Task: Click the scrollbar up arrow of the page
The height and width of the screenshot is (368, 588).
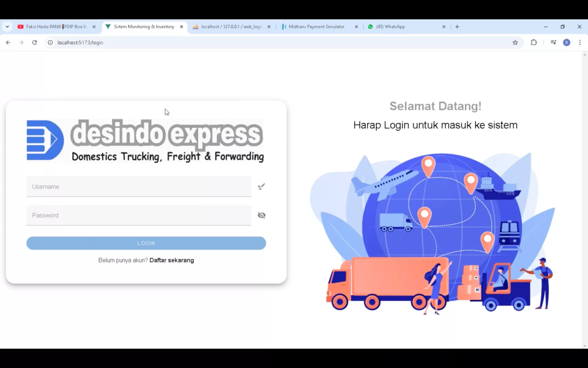Action: 585,55
